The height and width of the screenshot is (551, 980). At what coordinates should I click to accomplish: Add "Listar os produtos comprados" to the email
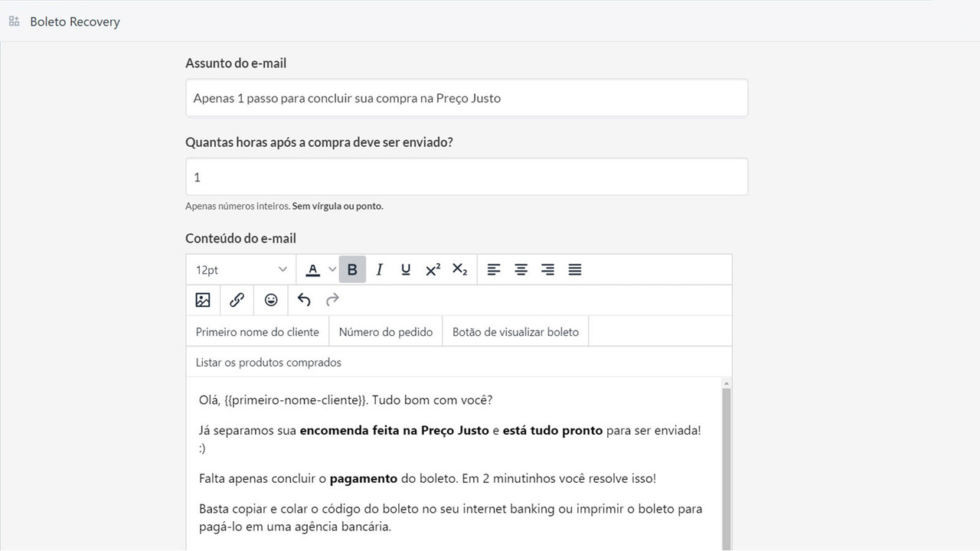pyautogui.click(x=267, y=361)
